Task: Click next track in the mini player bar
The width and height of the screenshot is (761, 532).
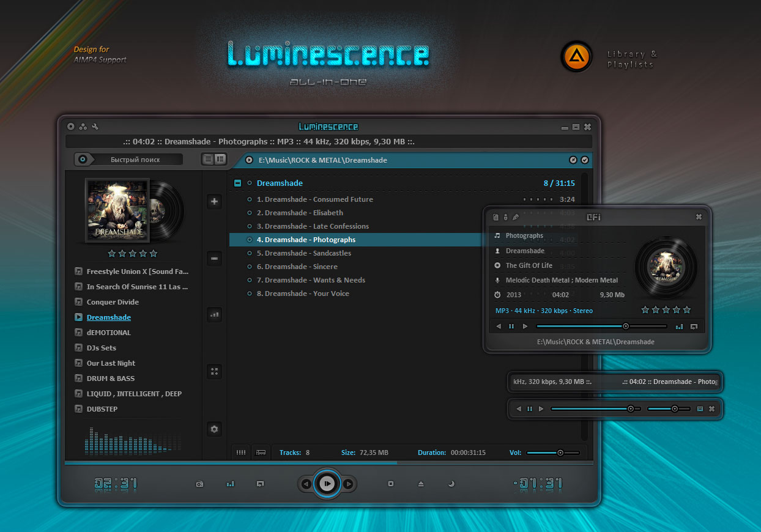Action: click(541, 408)
